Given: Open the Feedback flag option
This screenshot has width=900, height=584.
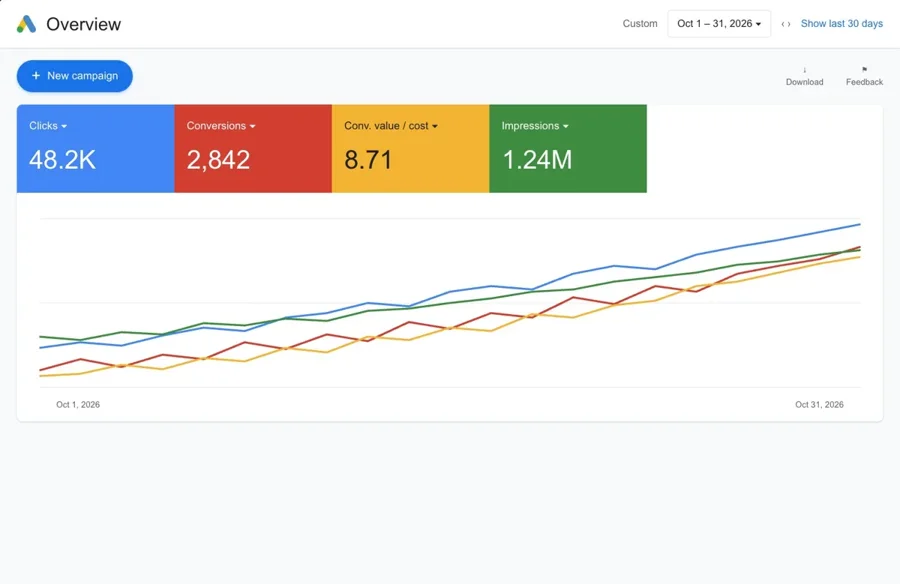Looking at the screenshot, I should pyautogui.click(x=864, y=76).
